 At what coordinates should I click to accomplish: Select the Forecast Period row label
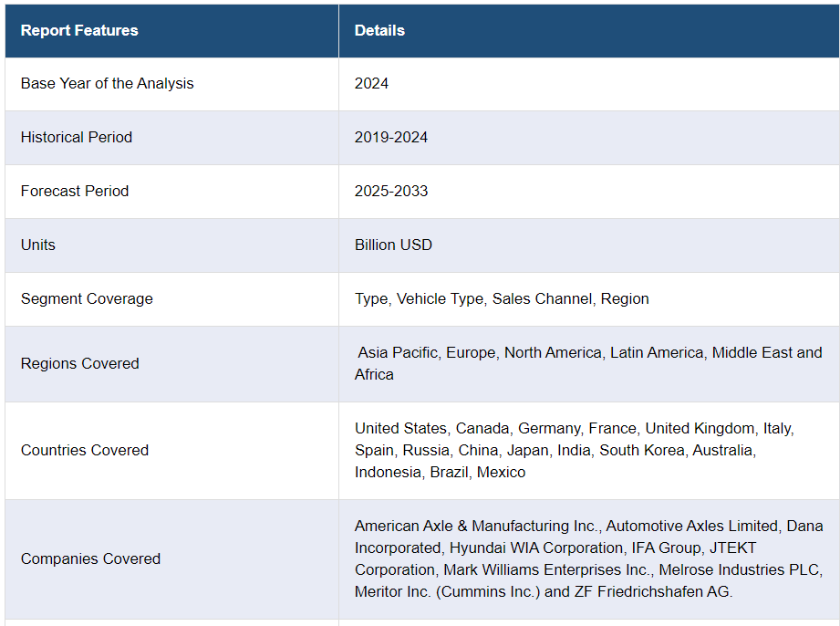[x=75, y=192]
